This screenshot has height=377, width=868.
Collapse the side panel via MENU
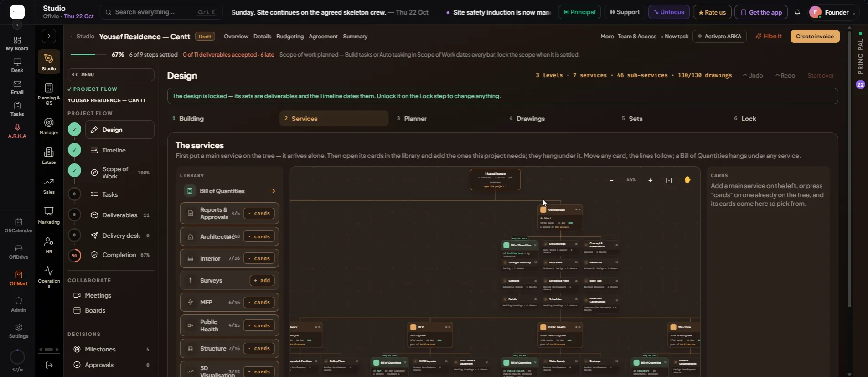[111, 74]
